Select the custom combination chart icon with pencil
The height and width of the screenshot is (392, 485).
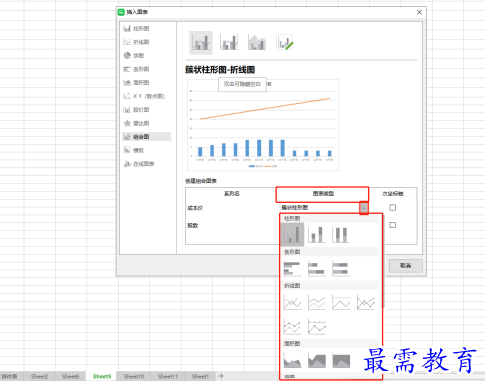pos(285,42)
